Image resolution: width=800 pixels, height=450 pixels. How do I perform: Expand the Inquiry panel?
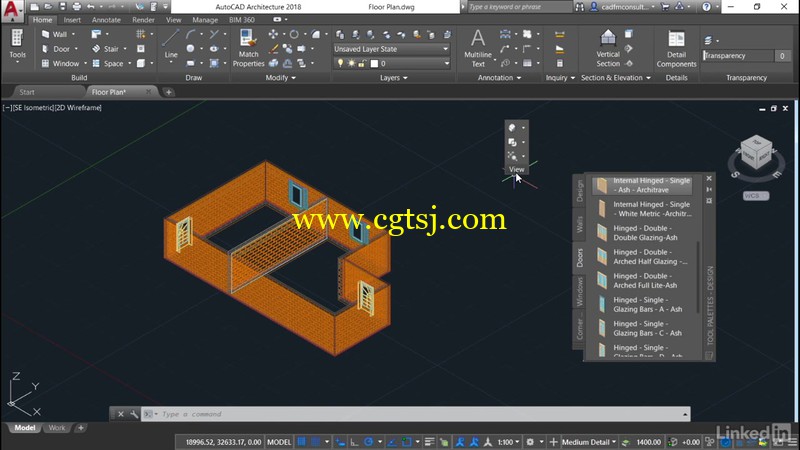pyautogui.click(x=560, y=78)
